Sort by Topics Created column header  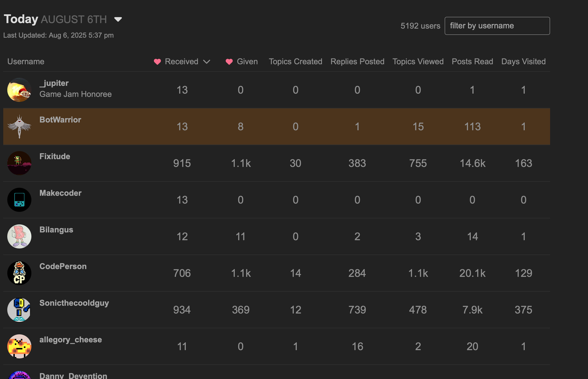(x=296, y=61)
